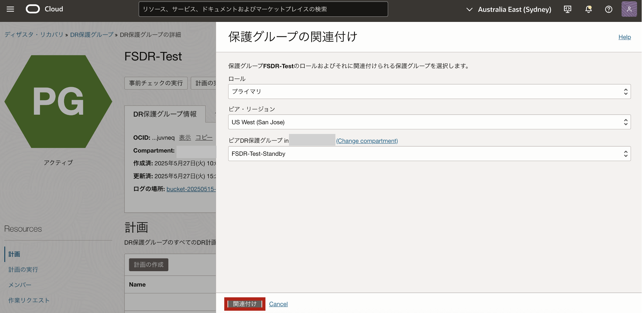Cancel the association dialog

tap(278, 304)
